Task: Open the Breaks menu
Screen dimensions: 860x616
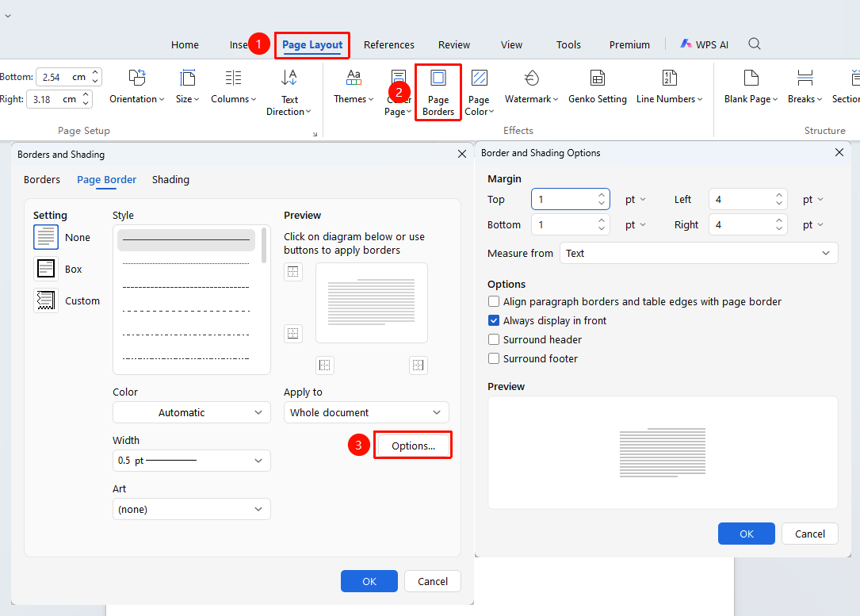Action: coord(805,86)
